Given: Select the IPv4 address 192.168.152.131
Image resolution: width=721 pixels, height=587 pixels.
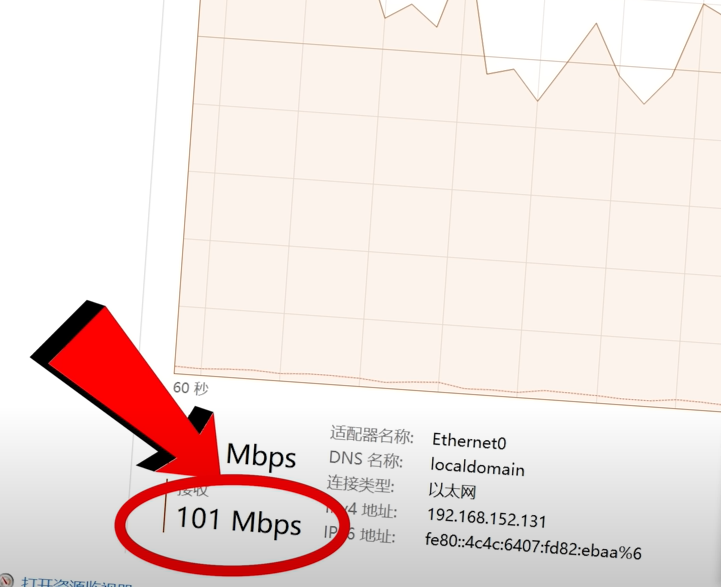Looking at the screenshot, I should click(486, 518).
